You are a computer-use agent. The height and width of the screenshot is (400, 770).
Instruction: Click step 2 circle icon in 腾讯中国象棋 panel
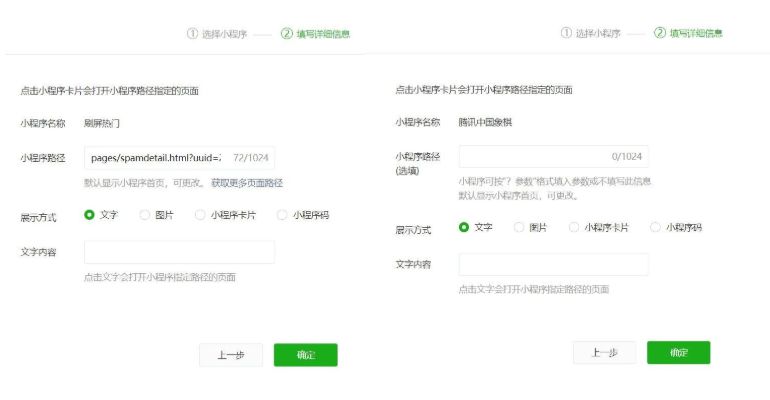click(x=660, y=33)
